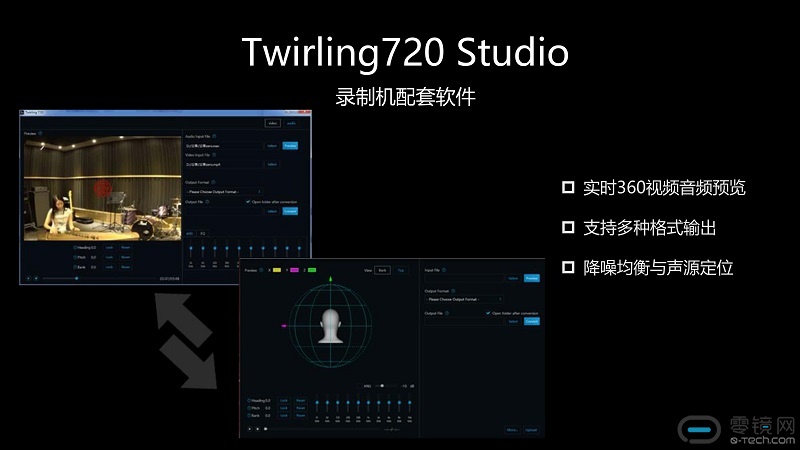This screenshot has width=800, height=450.
Task: Click the magenta marker beside the sphere
Action: pos(284,326)
